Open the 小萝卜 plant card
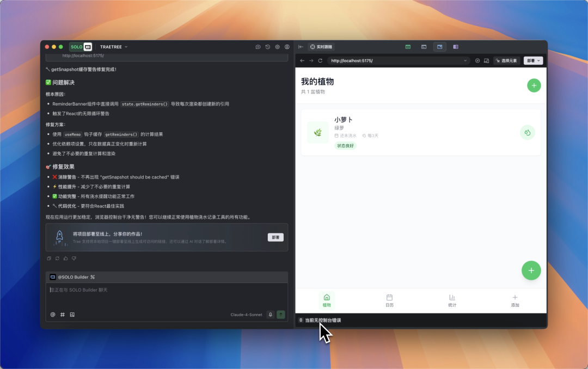 pyautogui.click(x=421, y=132)
